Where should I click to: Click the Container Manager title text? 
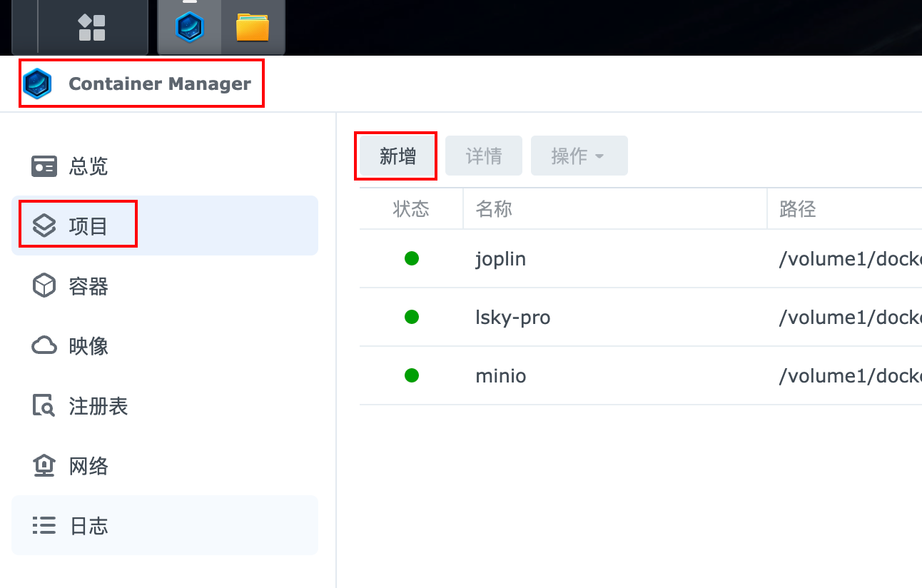tap(160, 83)
